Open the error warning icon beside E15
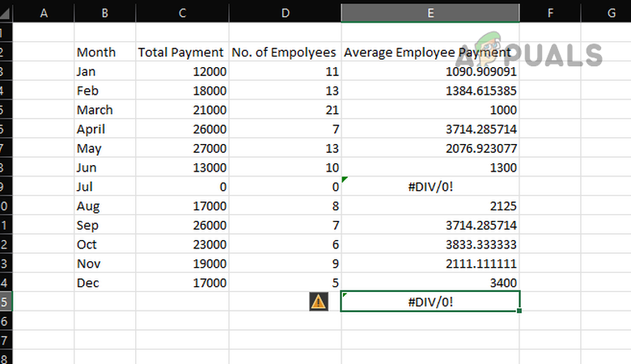This screenshot has height=364, width=631. coord(318,302)
